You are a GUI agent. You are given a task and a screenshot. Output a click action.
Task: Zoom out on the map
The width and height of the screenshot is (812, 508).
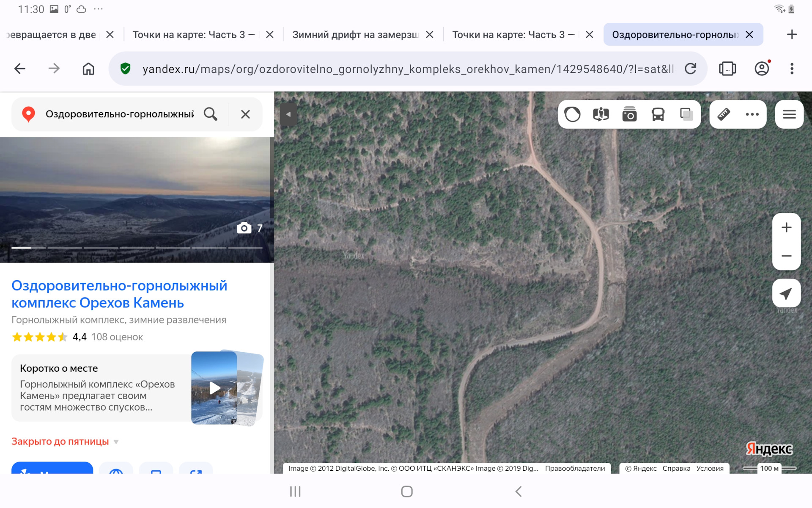(x=786, y=256)
